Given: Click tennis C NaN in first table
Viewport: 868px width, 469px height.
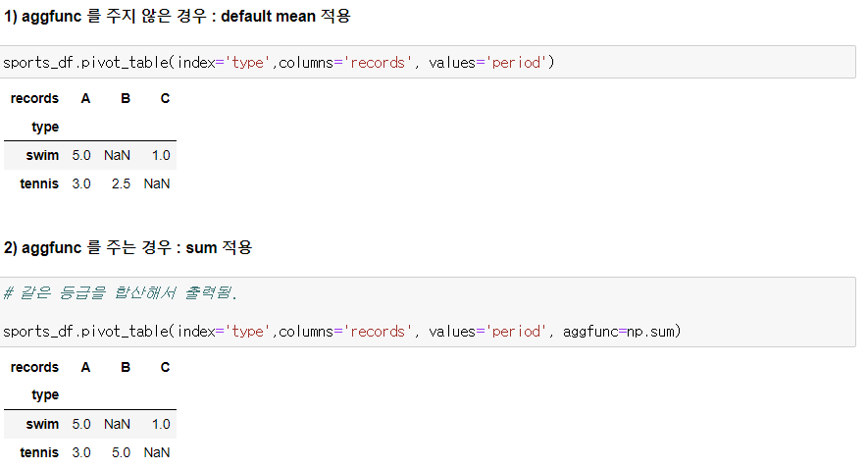Looking at the screenshot, I should [x=157, y=183].
